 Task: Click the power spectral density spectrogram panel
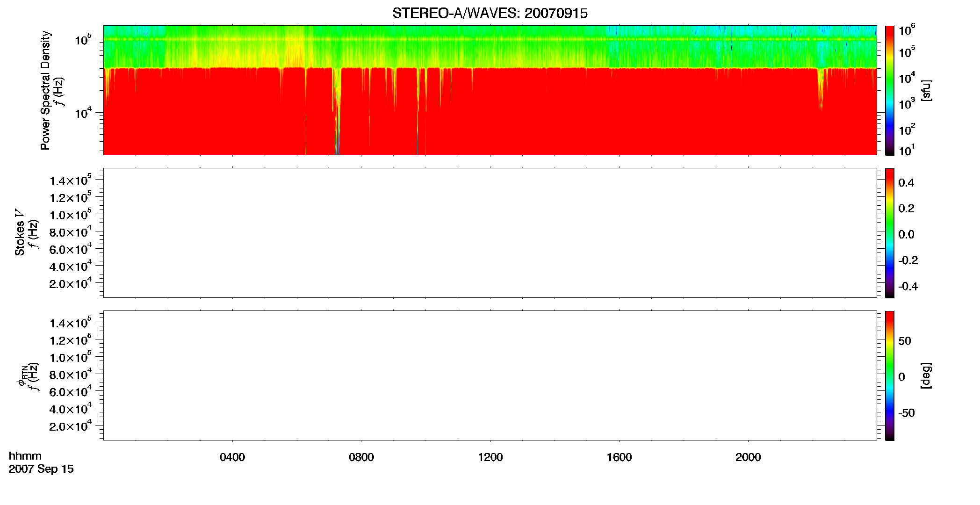(x=490, y=90)
